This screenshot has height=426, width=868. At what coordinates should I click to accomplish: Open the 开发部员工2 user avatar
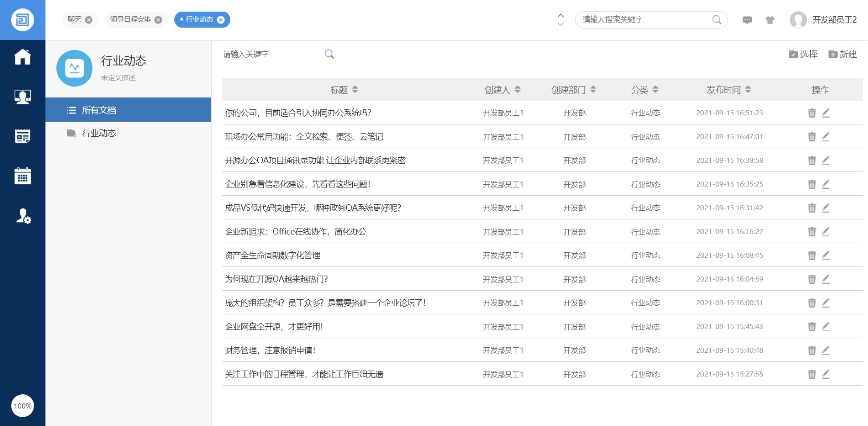tap(798, 20)
